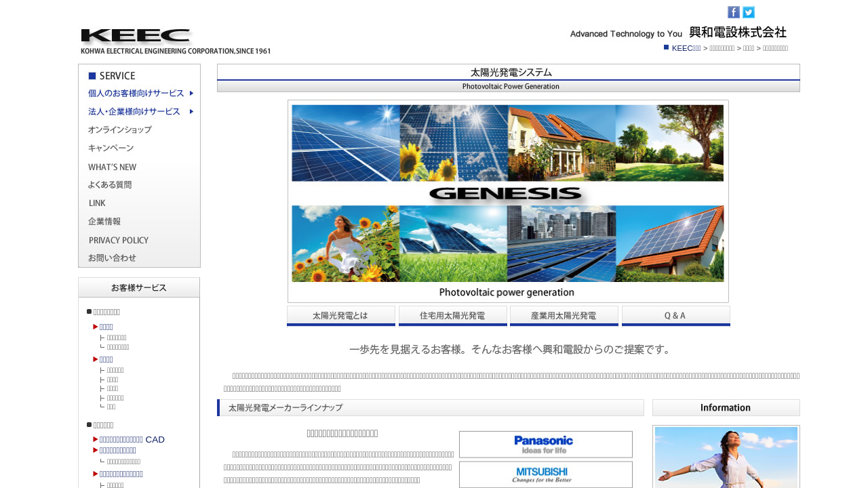Select the LINK sidebar item
This screenshot has height=488, width=868.
click(97, 203)
